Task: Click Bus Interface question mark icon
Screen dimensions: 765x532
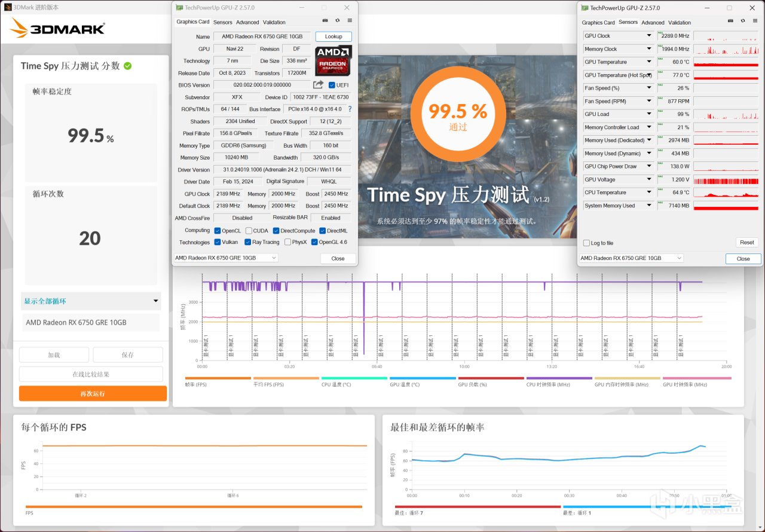Action: pos(350,109)
